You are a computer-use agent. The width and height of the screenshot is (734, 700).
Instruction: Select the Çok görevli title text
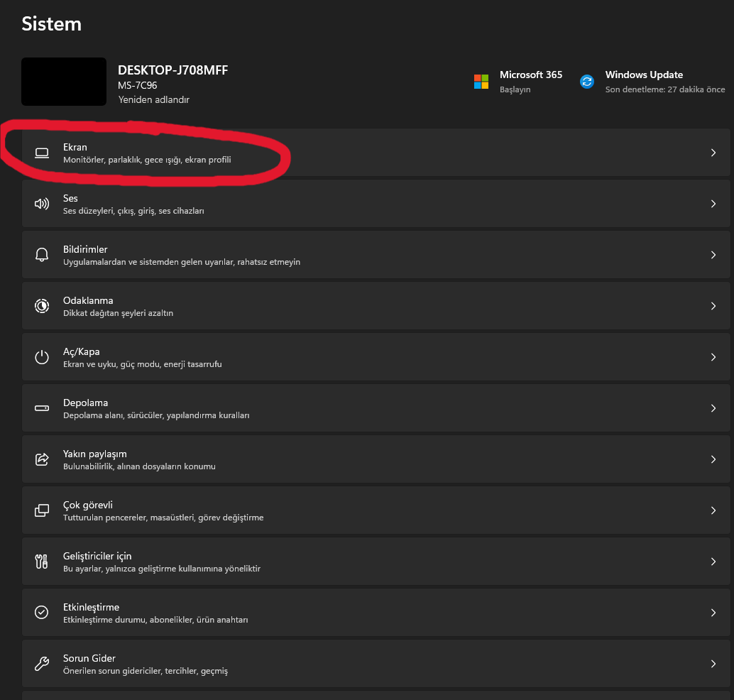[x=88, y=505]
